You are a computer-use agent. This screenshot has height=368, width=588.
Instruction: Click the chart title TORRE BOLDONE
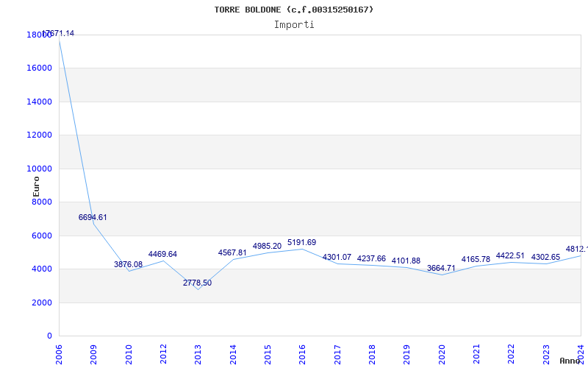[294, 10]
